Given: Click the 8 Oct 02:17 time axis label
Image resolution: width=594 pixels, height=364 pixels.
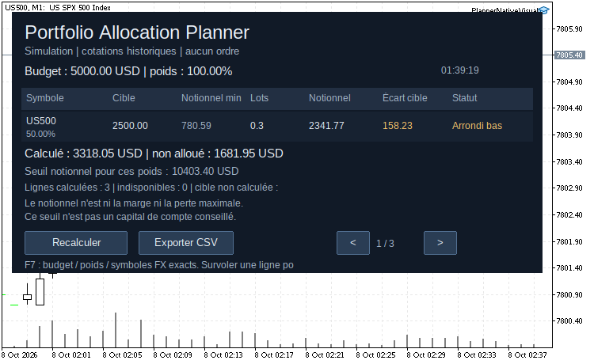Looking at the screenshot, I should tap(273, 355).
